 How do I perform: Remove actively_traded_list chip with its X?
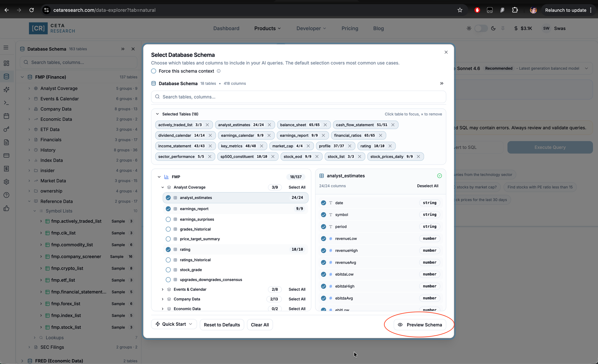tap(207, 125)
